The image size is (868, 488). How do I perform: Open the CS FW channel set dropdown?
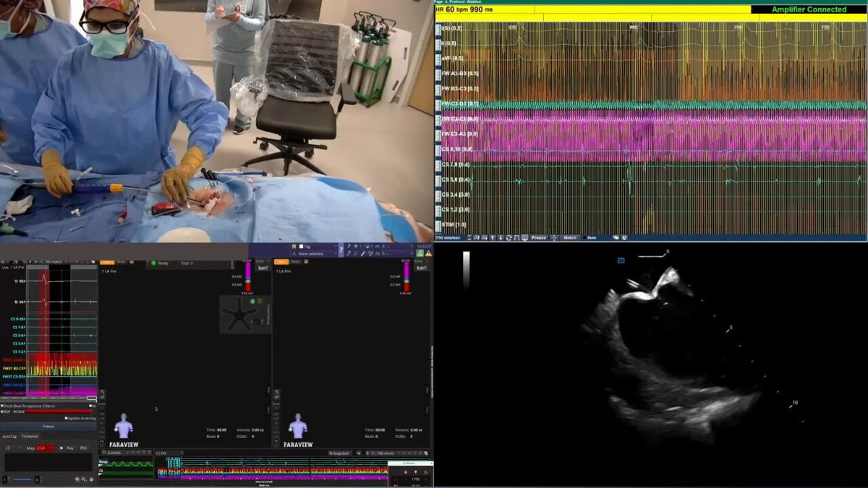pyautogui.click(x=169, y=453)
